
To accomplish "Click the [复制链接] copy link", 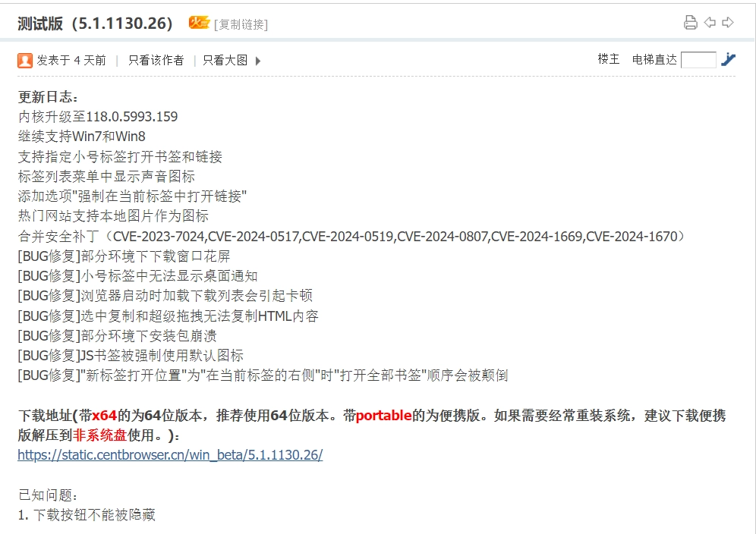I will click(241, 24).
